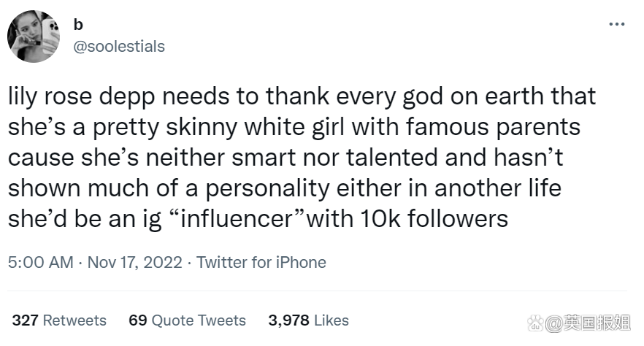Click the Weibo watermark logo icon
The width and height of the screenshot is (644, 346).
point(536,320)
